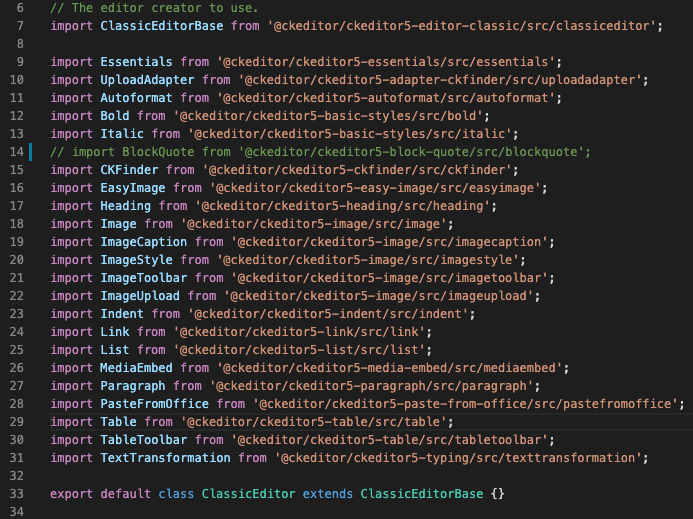Click the ImageUpload identifier
The image size is (693, 519).
point(140,296)
